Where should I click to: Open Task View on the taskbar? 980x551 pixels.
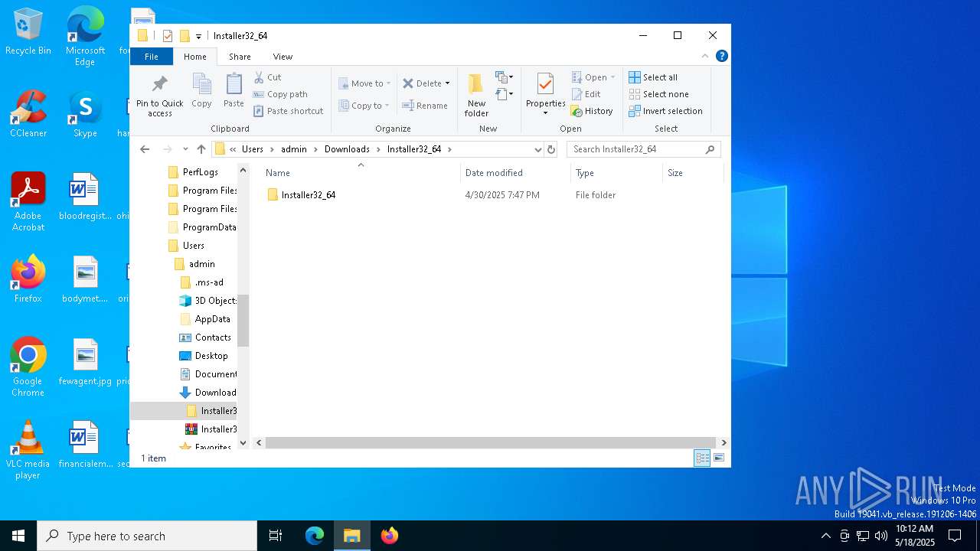click(276, 536)
